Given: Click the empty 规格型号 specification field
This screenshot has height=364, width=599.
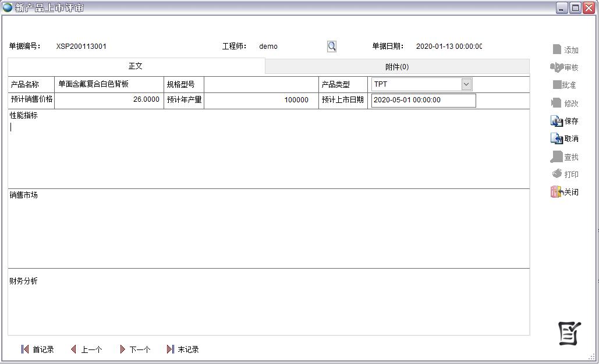Looking at the screenshot, I should [261, 84].
